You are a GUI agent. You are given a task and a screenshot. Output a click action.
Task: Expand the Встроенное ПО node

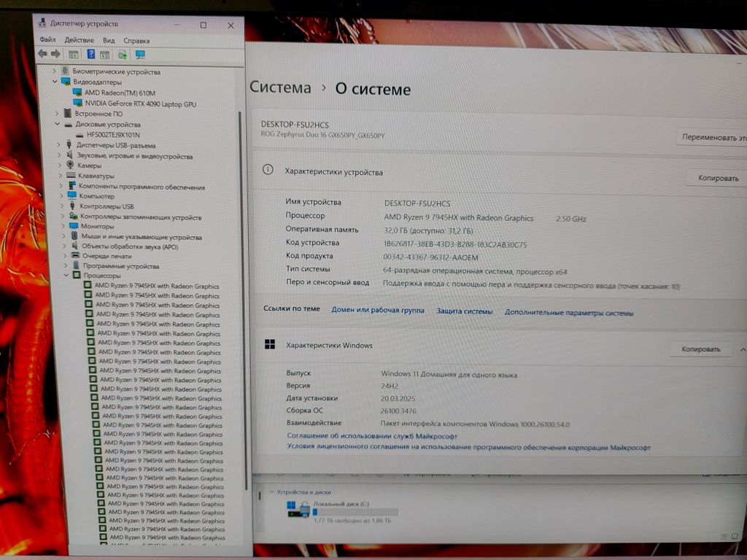[57, 113]
